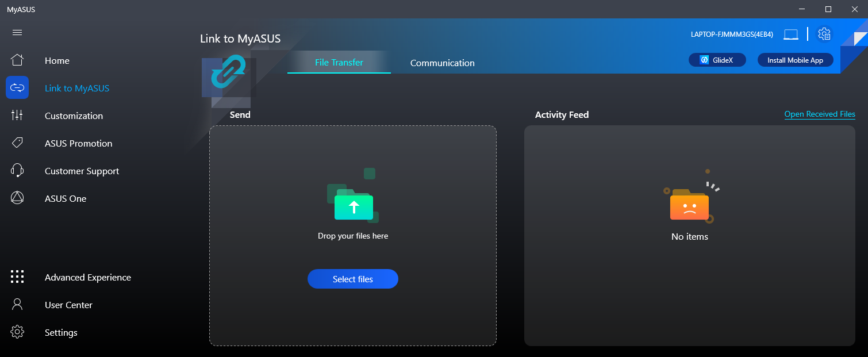
Task: Click the Customer Support headset icon
Action: coord(17,170)
